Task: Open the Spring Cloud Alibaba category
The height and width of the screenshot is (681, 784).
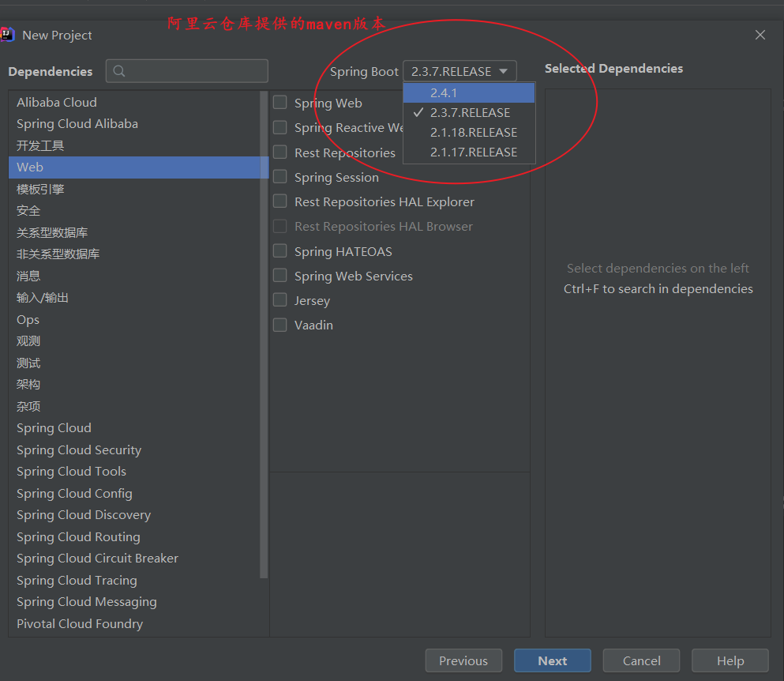Action: pos(134,123)
